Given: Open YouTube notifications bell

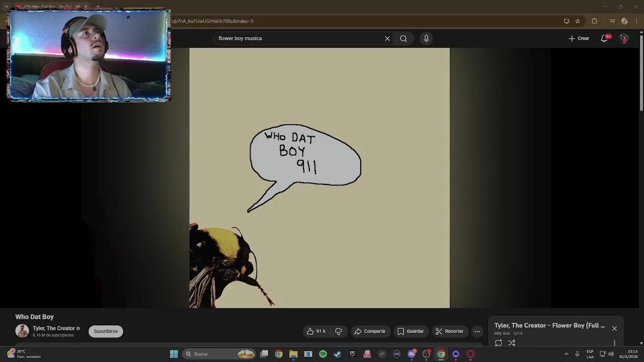Looking at the screenshot, I should [604, 38].
